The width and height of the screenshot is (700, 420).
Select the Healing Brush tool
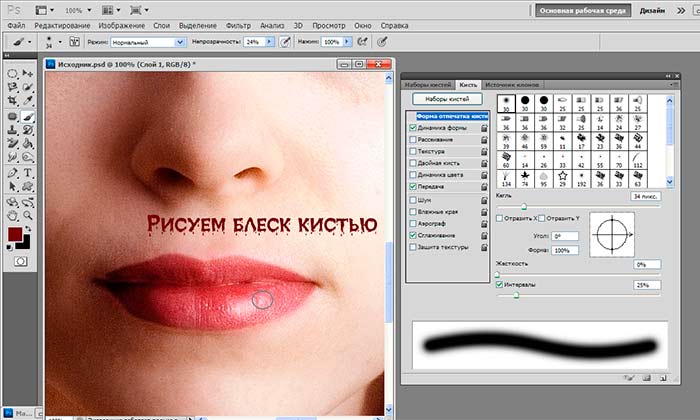12,116
